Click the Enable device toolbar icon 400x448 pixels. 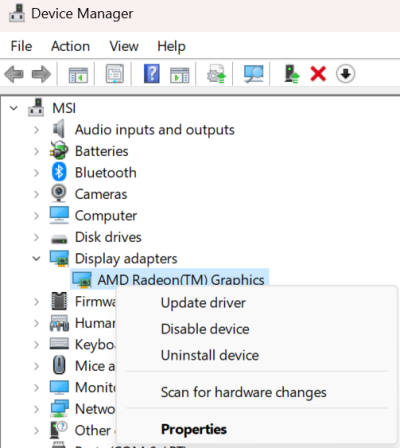[x=292, y=74]
